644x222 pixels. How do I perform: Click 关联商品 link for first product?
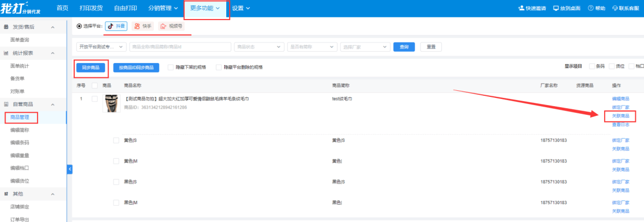(x=621, y=116)
